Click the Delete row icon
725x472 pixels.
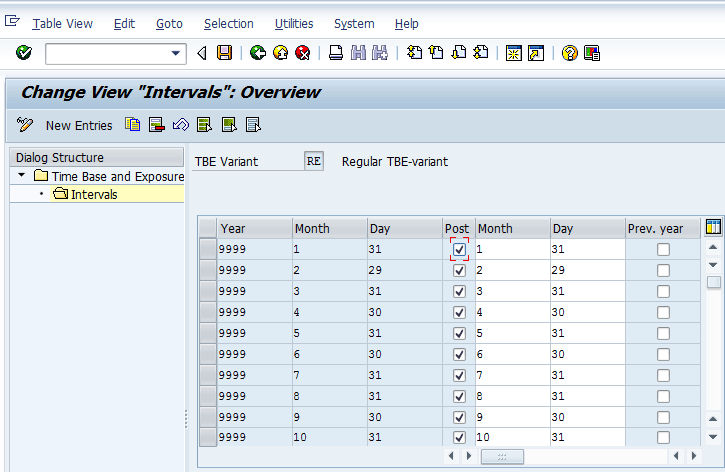[x=157, y=125]
